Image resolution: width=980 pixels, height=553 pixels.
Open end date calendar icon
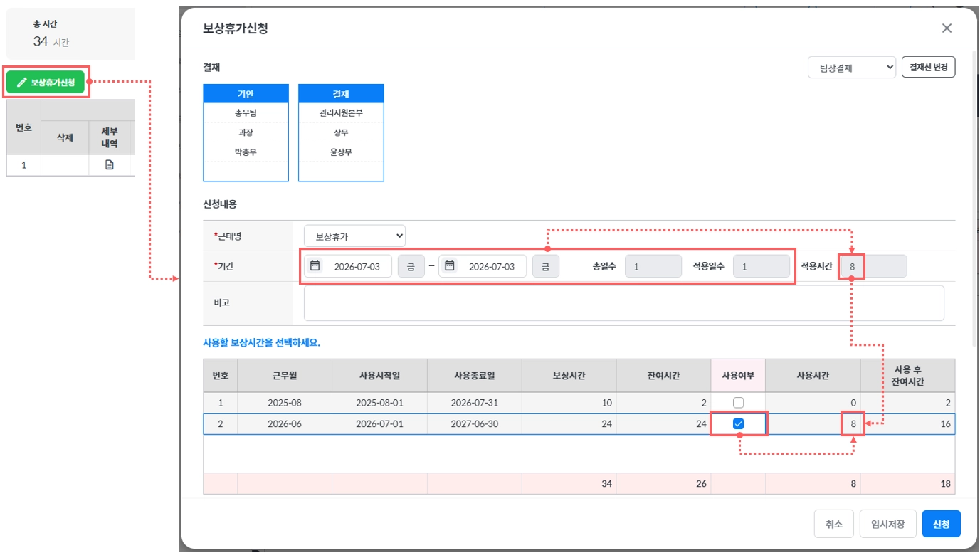449,266
